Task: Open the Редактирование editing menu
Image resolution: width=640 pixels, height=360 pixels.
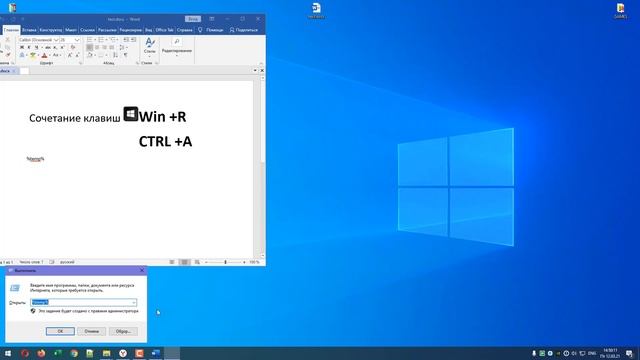Action: point(177,46)
